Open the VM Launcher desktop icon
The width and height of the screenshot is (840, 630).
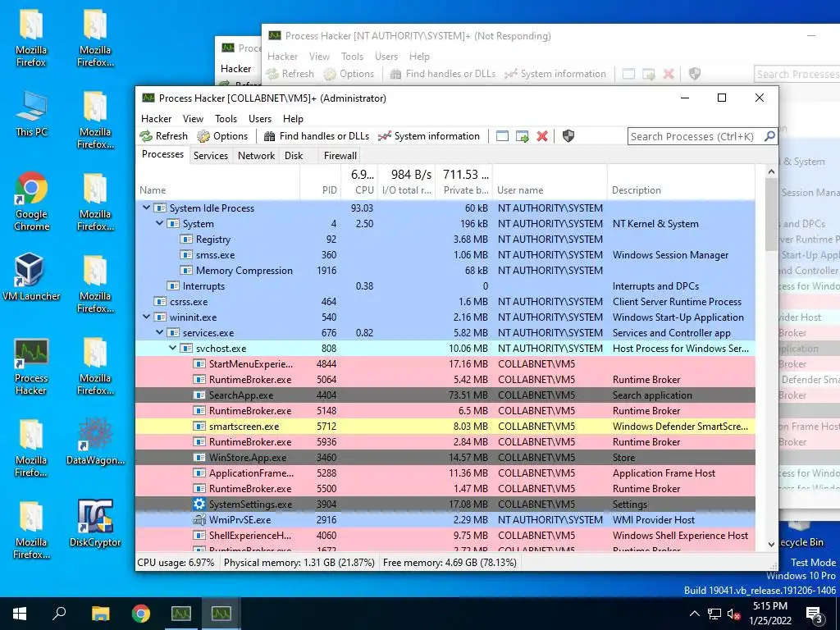point(31,277)
